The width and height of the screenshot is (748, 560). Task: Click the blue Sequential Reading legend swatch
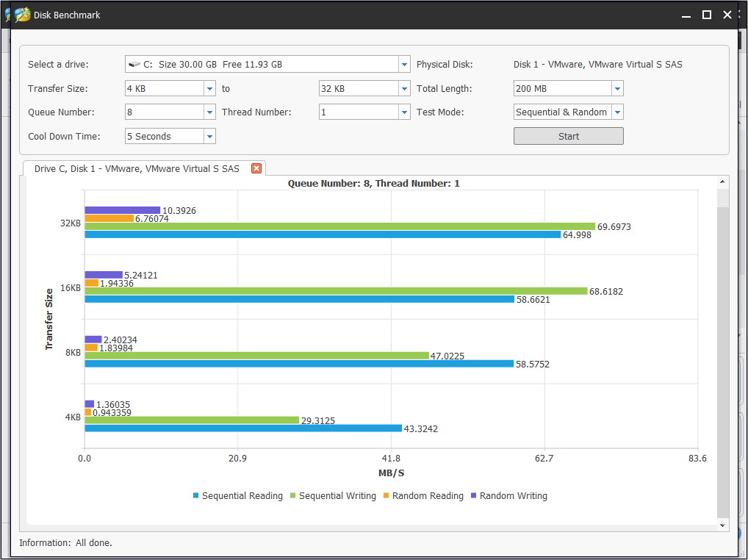pyautogui.click(x=195, y=495)
